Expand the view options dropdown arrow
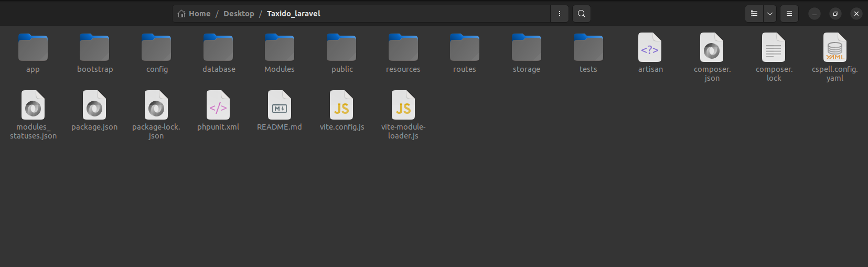 [770, 14]
